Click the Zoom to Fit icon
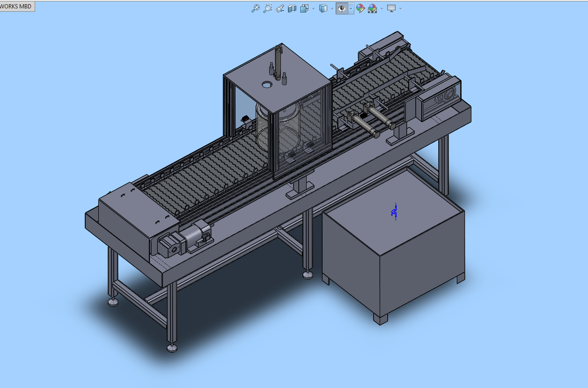This screenshot has height=388, width=588. click(x=256, y=8)
